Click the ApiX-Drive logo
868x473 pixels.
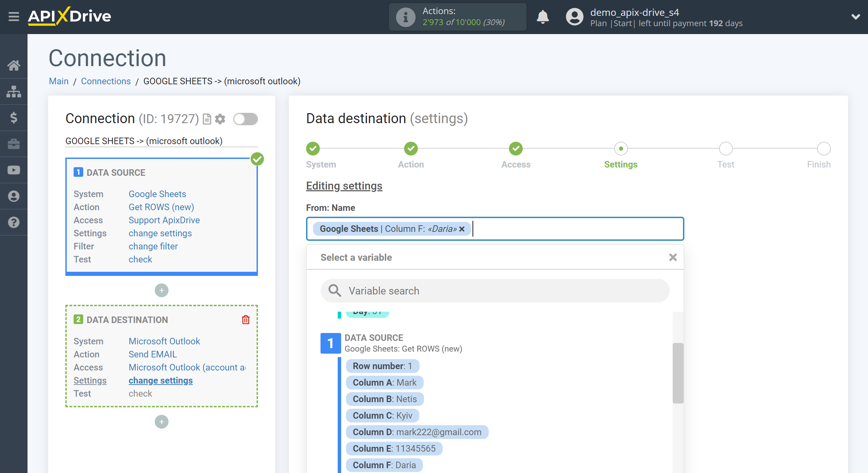pyautogui.click(x=69, y=16)
